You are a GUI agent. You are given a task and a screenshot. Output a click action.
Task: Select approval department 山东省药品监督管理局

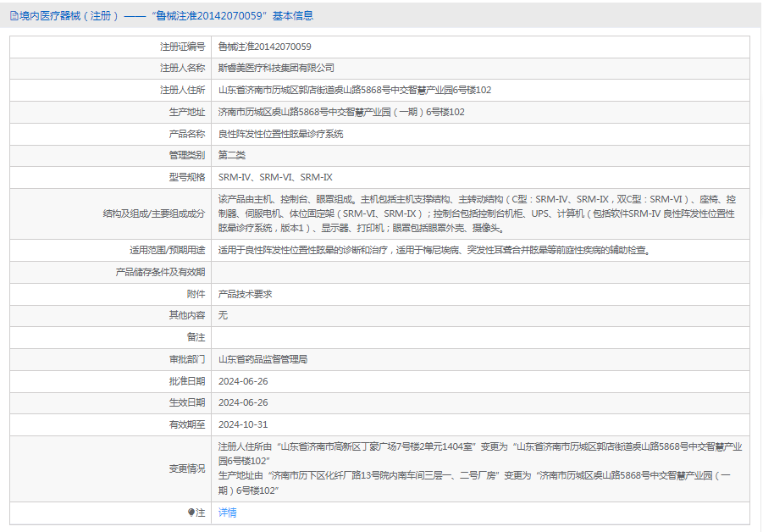[x=263, y=359]
